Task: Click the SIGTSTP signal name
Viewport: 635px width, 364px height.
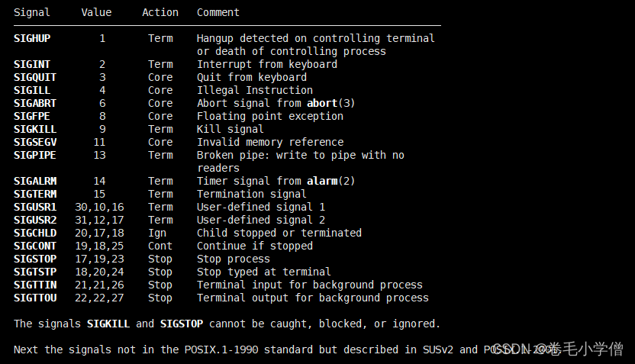Action: click(35, 272)
